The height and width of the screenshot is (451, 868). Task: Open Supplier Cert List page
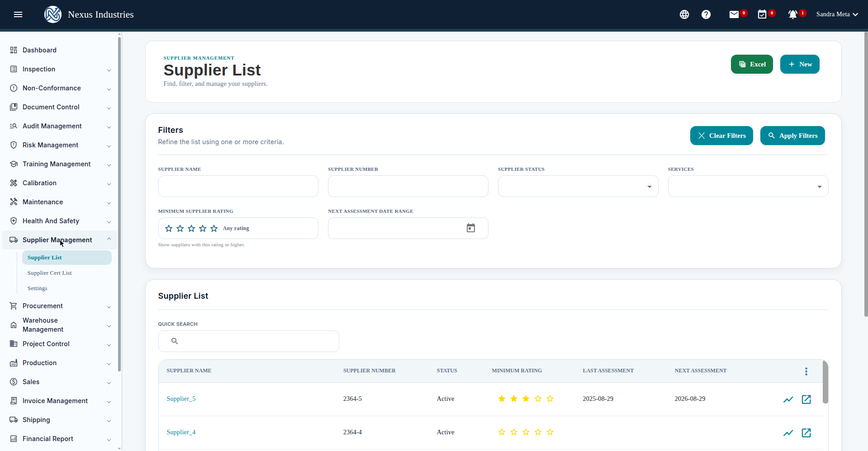(x=50, y=273)
